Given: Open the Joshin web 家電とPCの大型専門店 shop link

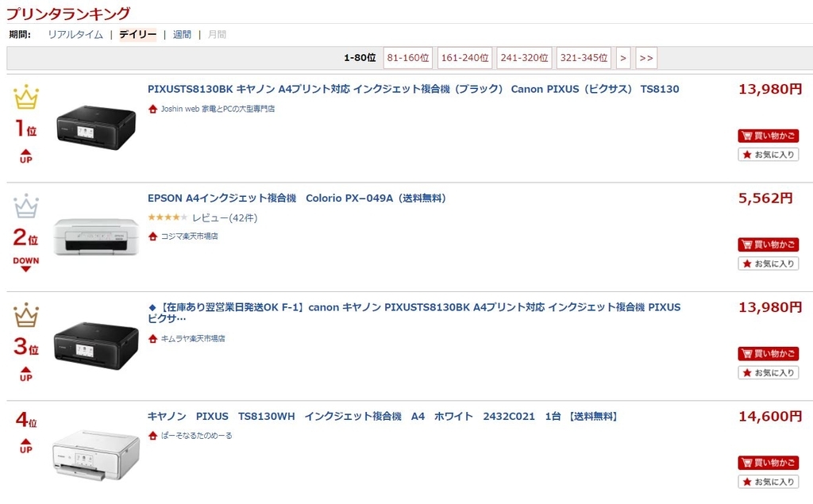Looking at the screenshot, I should click(x=218, y=109).
